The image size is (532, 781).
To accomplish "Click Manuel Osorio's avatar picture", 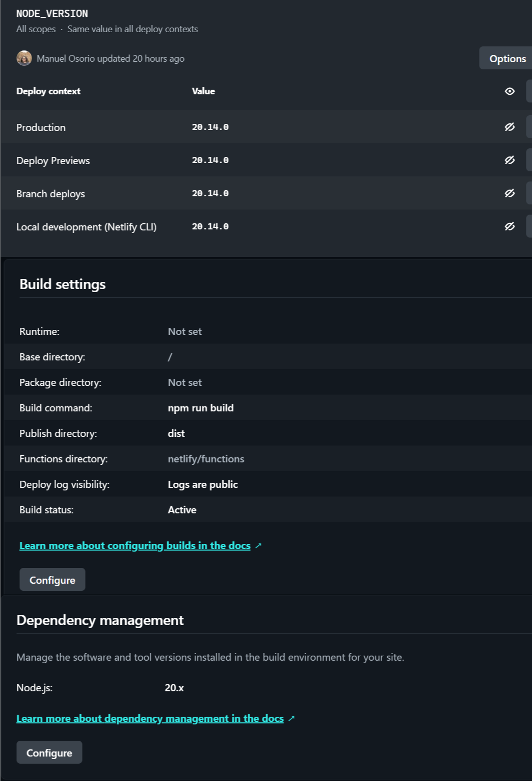I will 24,58.
